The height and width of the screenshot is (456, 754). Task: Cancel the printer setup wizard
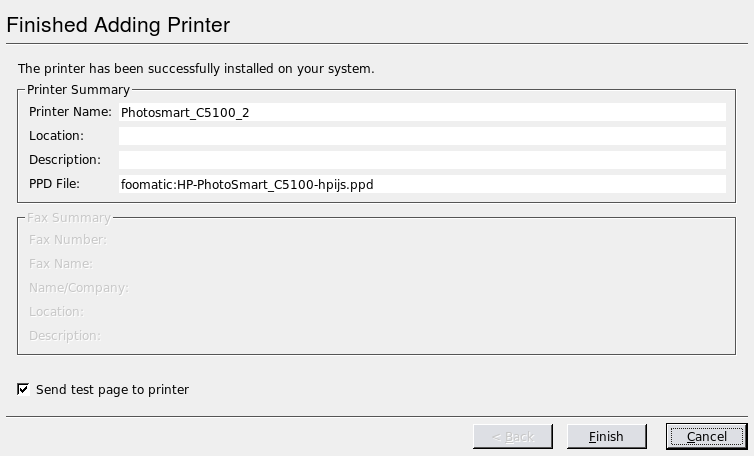coord(706,436)
